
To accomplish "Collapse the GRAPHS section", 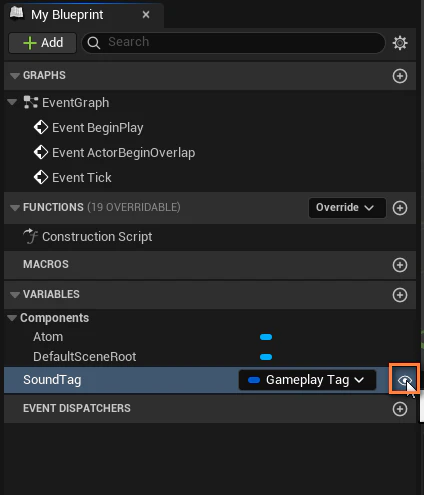I will [x=15, y=76].
